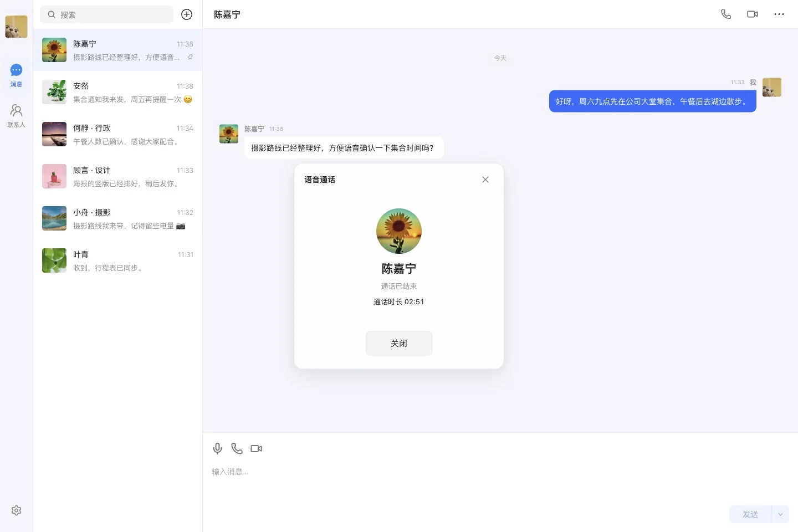This screenshot has height=532, width=798.
Task: Click my avatar beside sent message
Action: pos(772,87)
